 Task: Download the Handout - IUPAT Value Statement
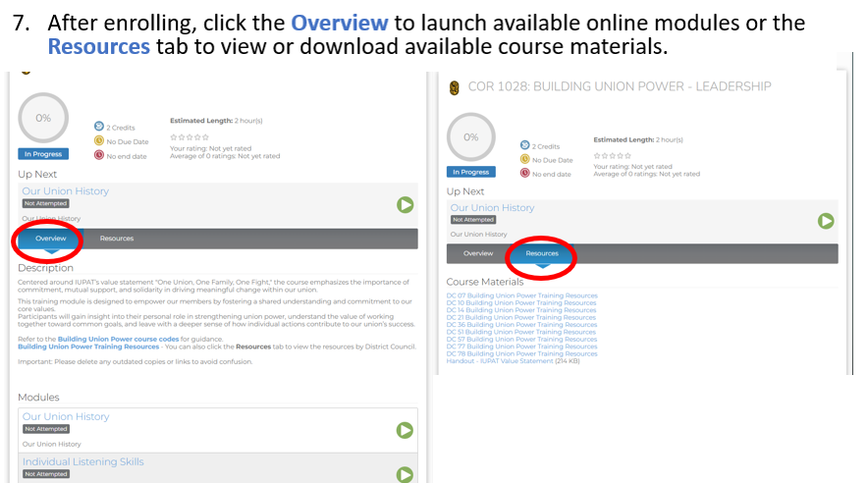[500, 360]
